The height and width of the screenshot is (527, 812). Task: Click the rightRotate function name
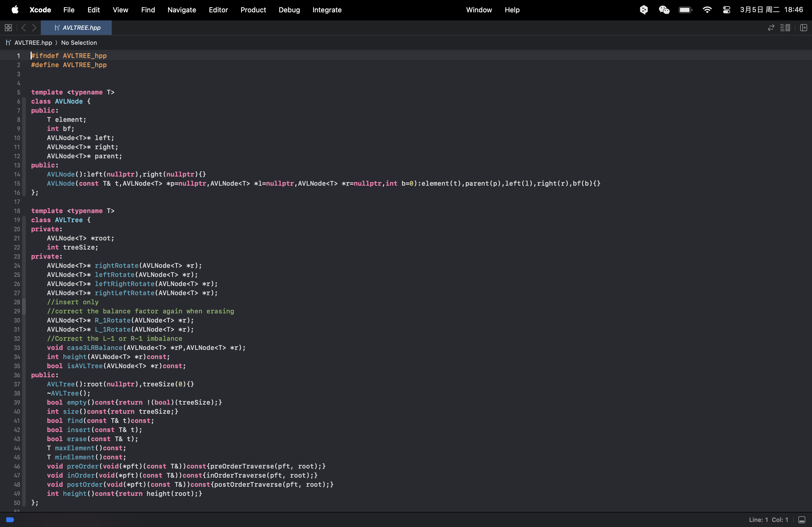117,266
